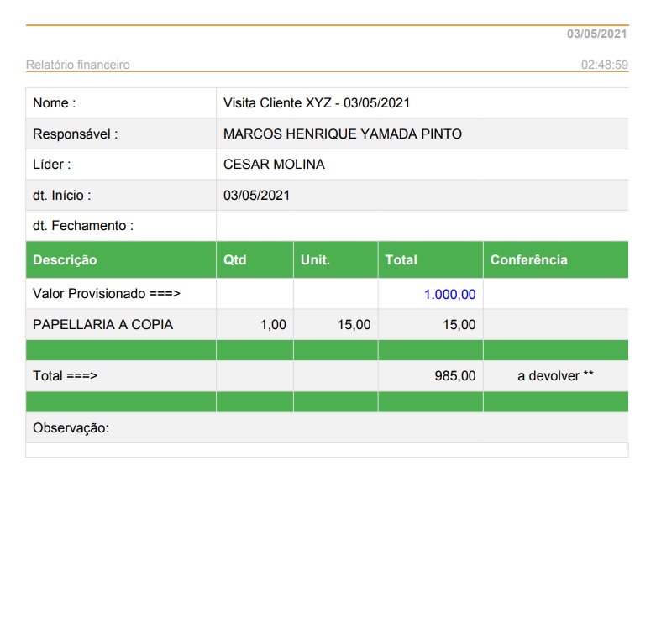This screenshot has width=656, height=644.
Task: Click the Valor Provisionado row label
Action: pyautogui.click(x=107, y=294)
